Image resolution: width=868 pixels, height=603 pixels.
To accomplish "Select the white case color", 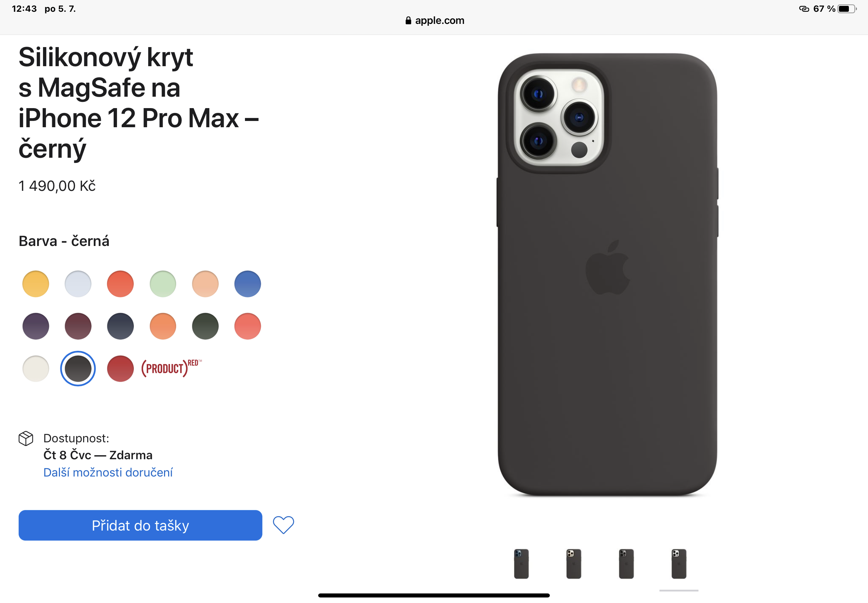I will pos(36,368).
